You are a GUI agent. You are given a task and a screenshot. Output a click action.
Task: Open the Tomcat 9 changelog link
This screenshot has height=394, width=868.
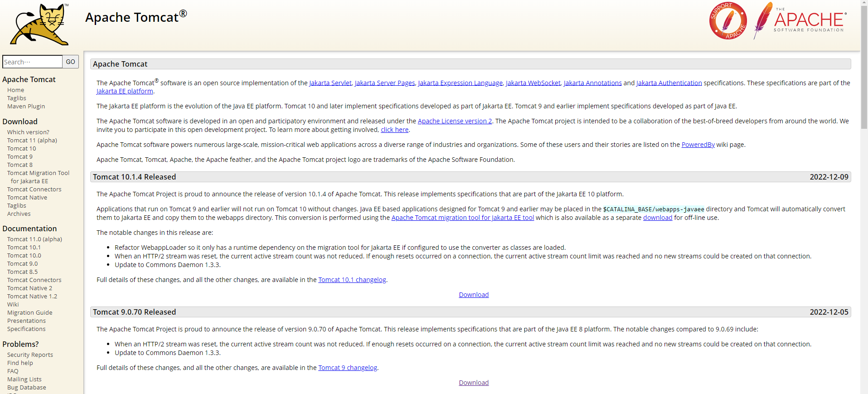point(348,368)
